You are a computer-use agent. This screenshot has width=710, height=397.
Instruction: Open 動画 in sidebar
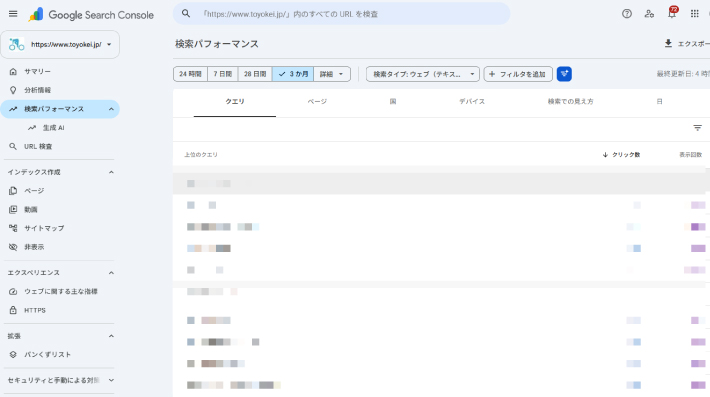pyautogui.click(x=60, y=209)
